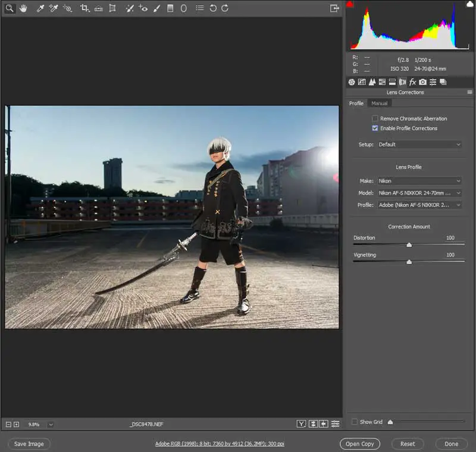Copy current settings to Before
This screenshot has width=476, height=452.
point(324,424)
